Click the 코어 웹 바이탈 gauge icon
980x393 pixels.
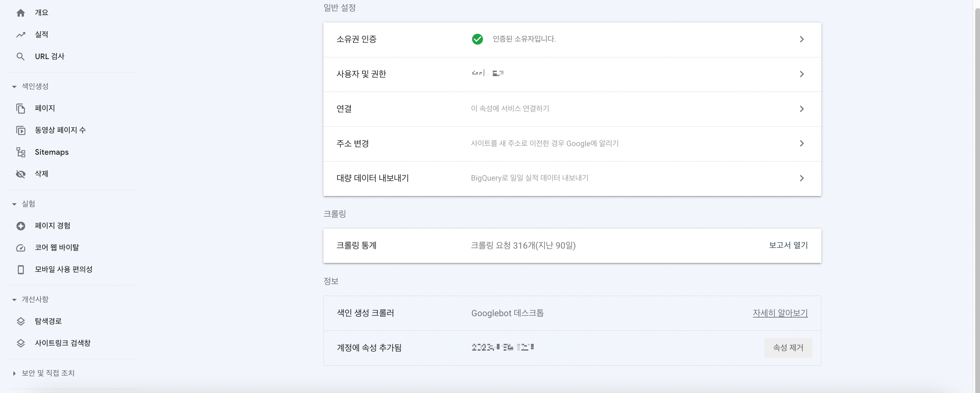point(20,248)
